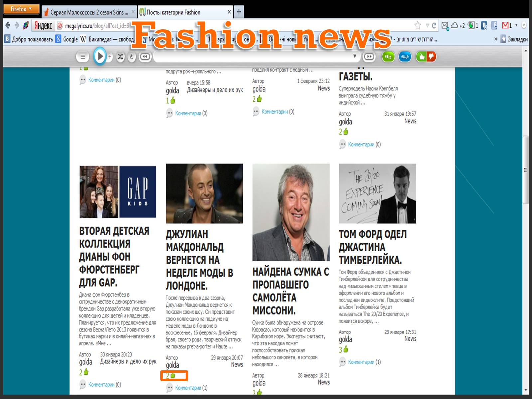The height and width of the screenshot is (399, 532).
Task: Click the green volume button in player
Action: tap(388, 57)
